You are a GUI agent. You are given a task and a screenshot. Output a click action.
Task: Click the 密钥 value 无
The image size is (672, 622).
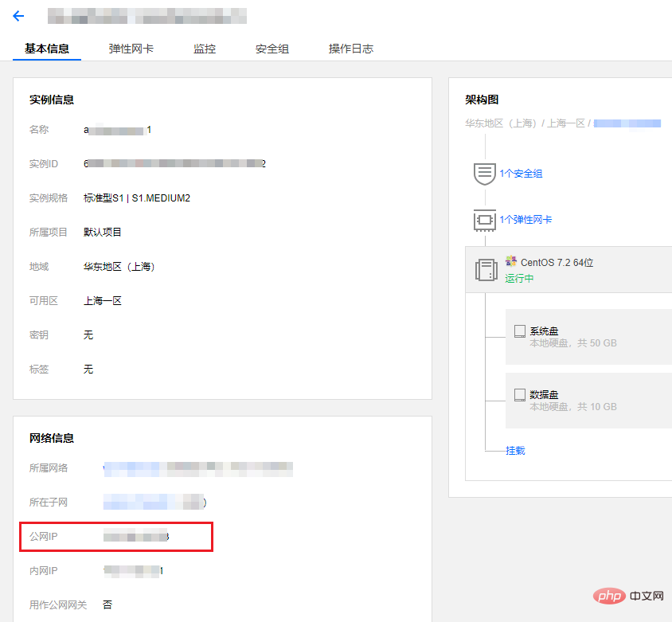point(88,334)
